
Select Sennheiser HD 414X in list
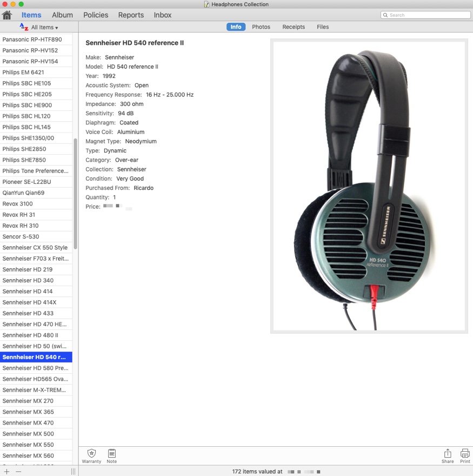click(36, 302)
